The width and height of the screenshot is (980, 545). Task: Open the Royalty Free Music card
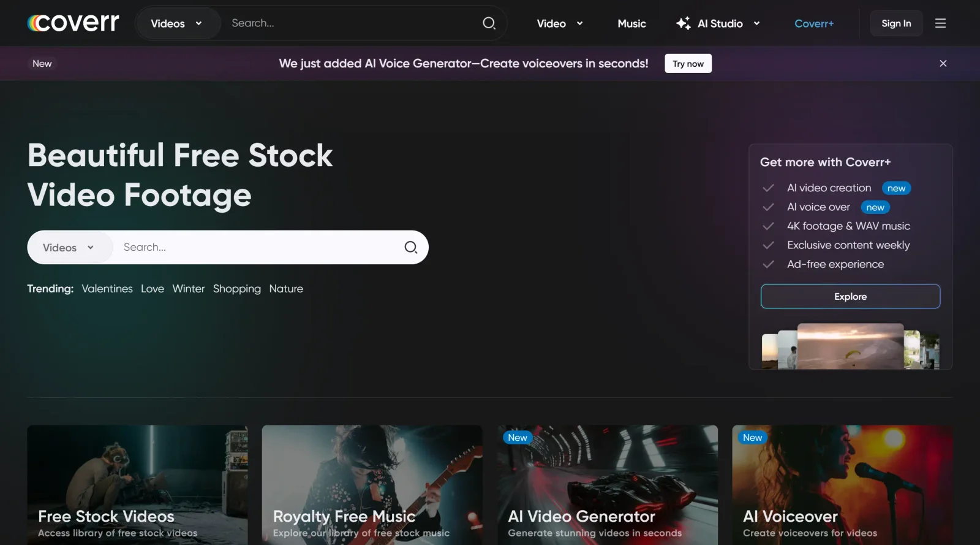tap(372, 485)
